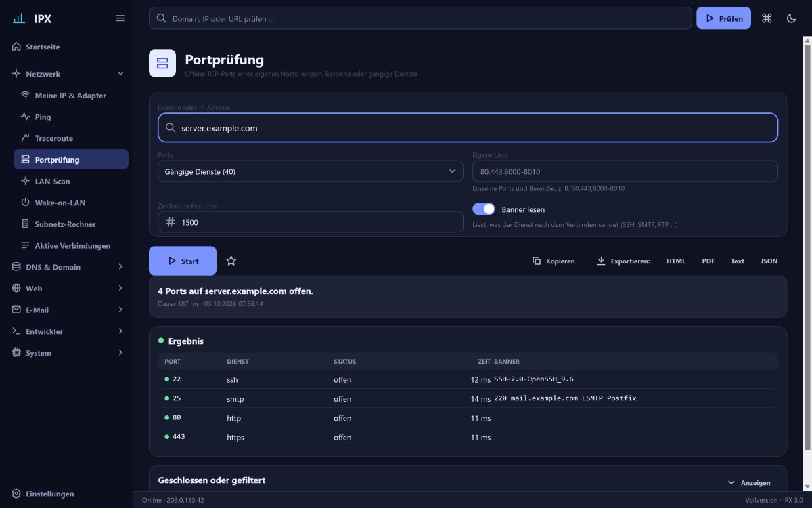Click the 220 mail.example.com ESMTP Postfix banner
The width and height of the screenshot is (812, 508).
565,398
